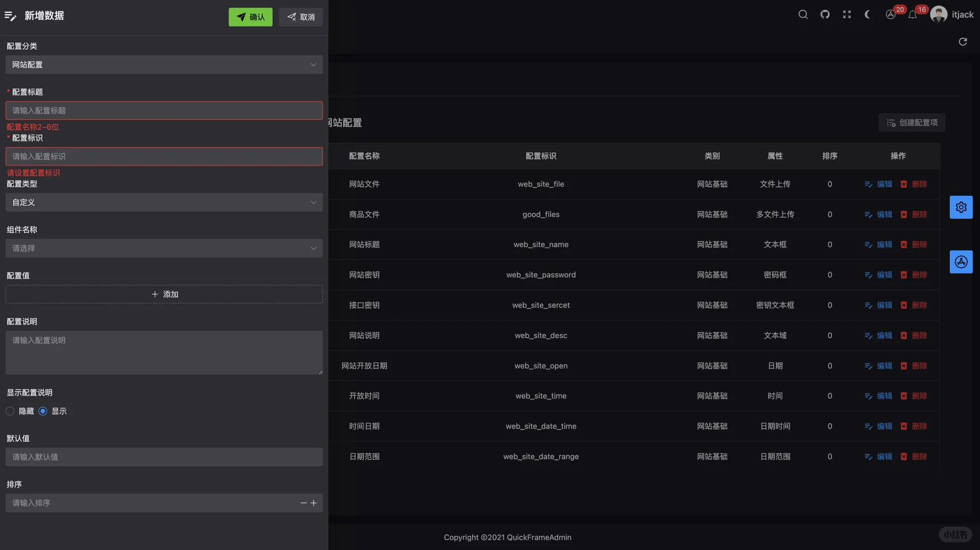Image resolution: width=980 pixels, height=550 pixels.
Task: Focus the 配置标识 input field
Action: [164, 157]
